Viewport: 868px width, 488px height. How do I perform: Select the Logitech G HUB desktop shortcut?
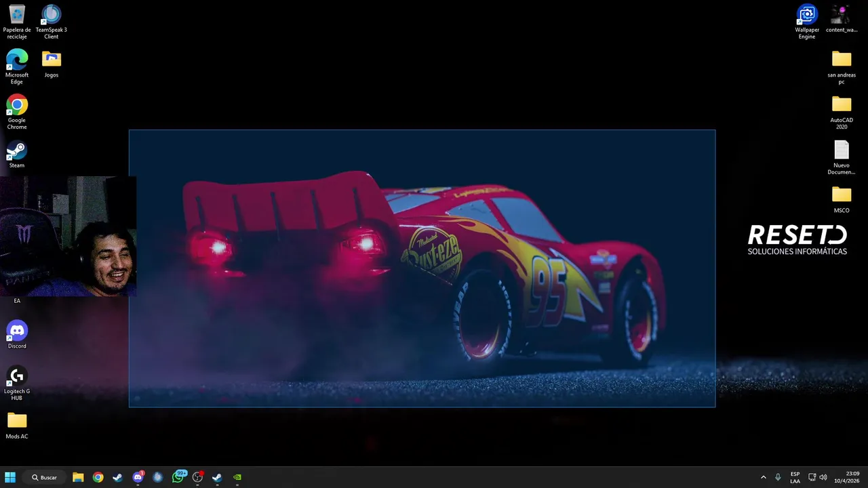click(x=17, y=384)
